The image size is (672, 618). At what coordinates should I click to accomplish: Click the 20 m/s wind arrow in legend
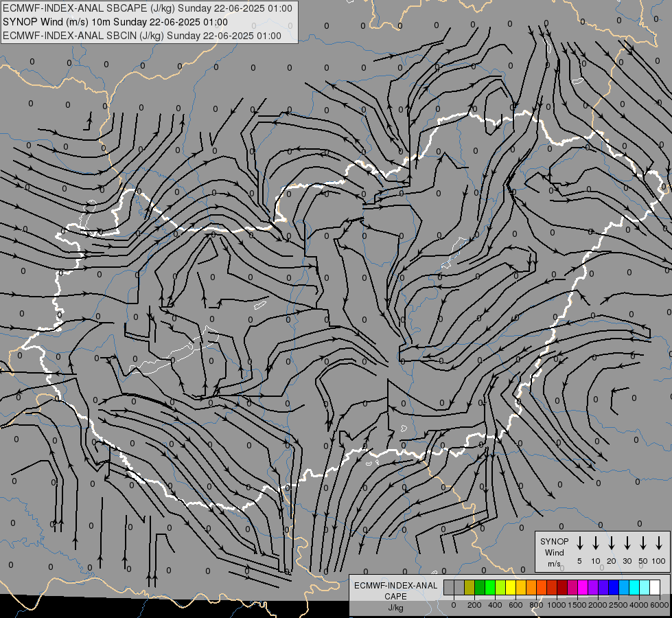pos(611,542)
